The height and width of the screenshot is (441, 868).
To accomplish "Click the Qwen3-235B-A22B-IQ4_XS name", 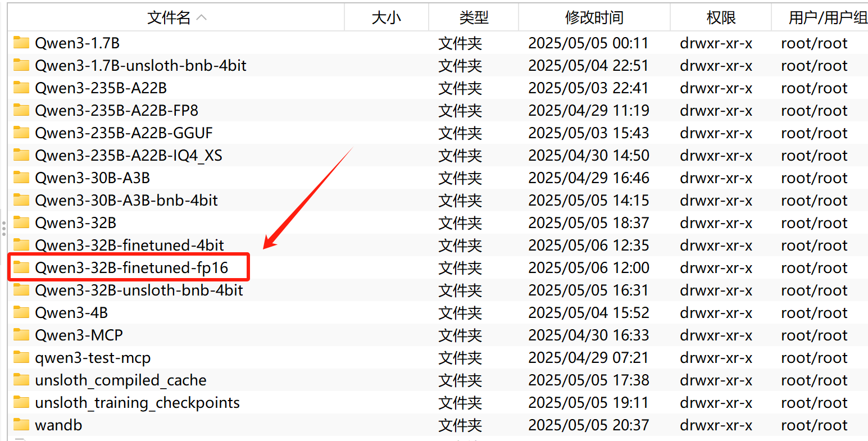I will click(129, 156).
